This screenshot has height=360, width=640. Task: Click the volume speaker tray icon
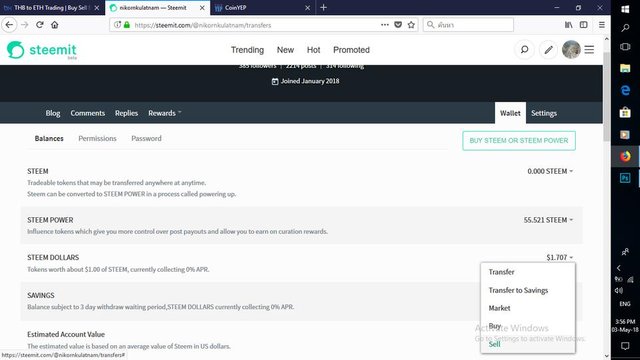pyautogui.click(x=619, y=291)
